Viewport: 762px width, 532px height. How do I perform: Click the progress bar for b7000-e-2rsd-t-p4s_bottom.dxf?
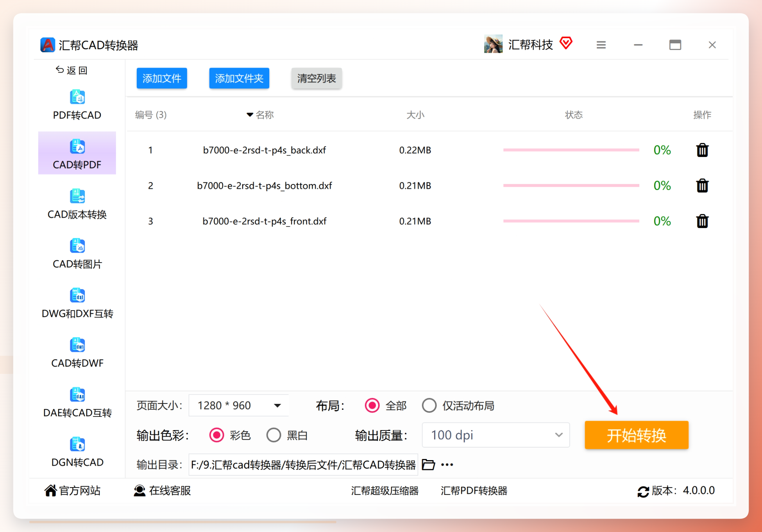click(571, 186)
